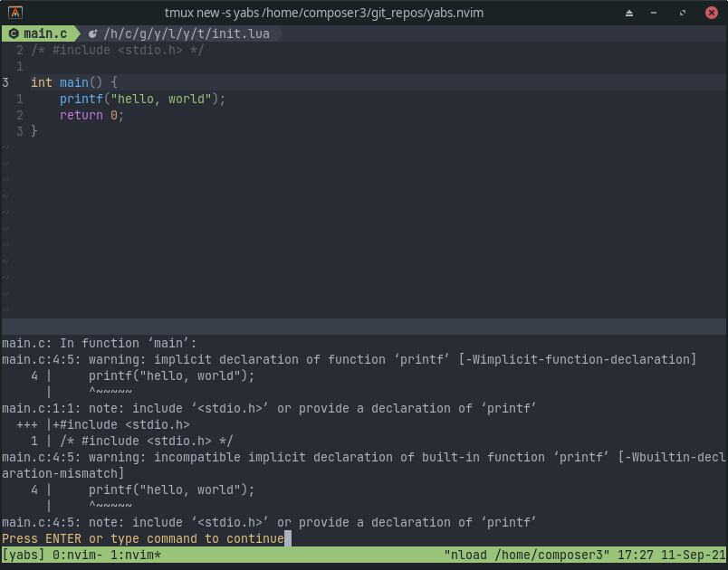Click the 'main.c:4:5: note: include' line
Image resolution: width=728 pixels, height=570 pixels.
[269, 522]
